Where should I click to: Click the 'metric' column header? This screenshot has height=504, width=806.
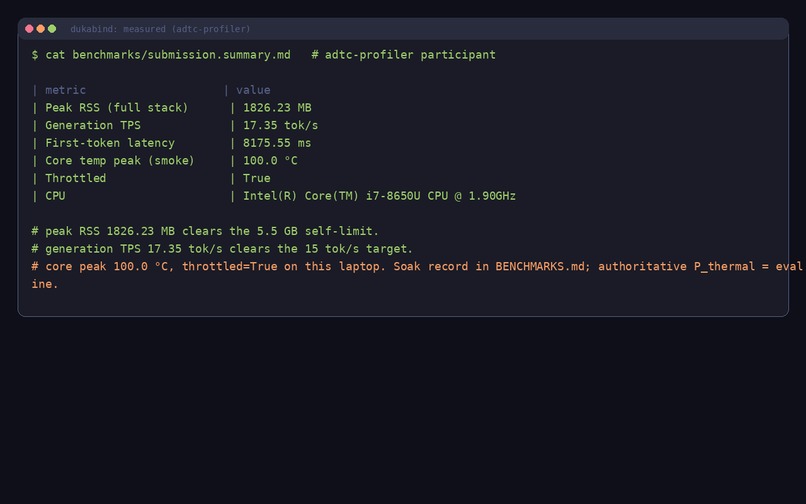[65, 90]
